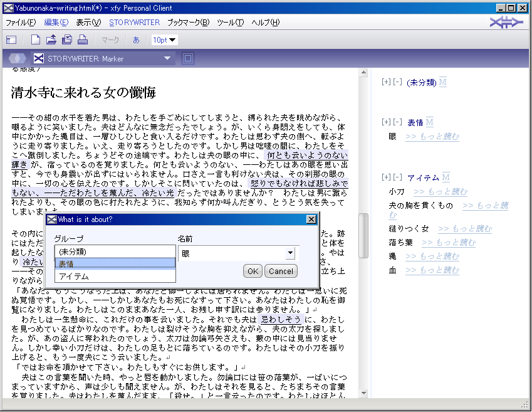The image size is (532, 412).
Task: Create a new document with the blank page icon
Action: tap(36, 40)
